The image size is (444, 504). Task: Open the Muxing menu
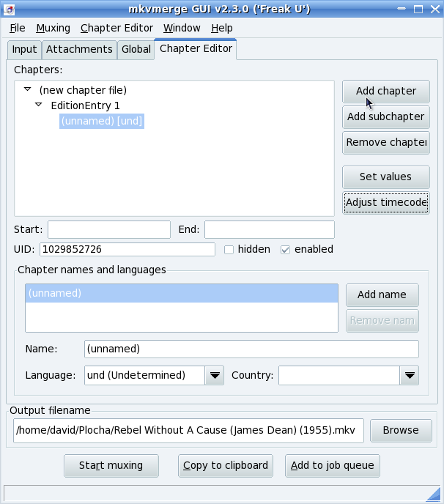(53, 29)
